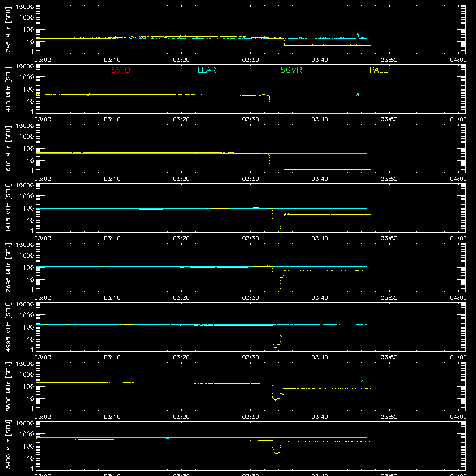Click the 100 tick label of 610 MHz panel

coord(29,149)
